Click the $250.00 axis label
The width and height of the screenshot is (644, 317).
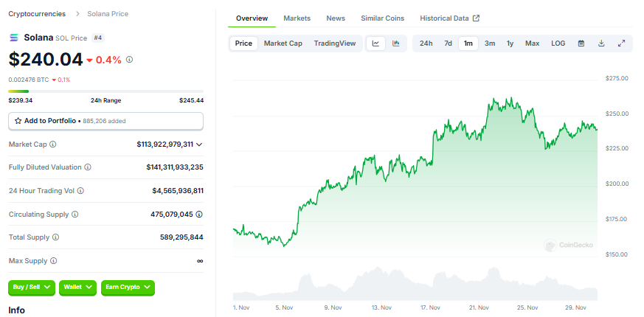[617, 114]
